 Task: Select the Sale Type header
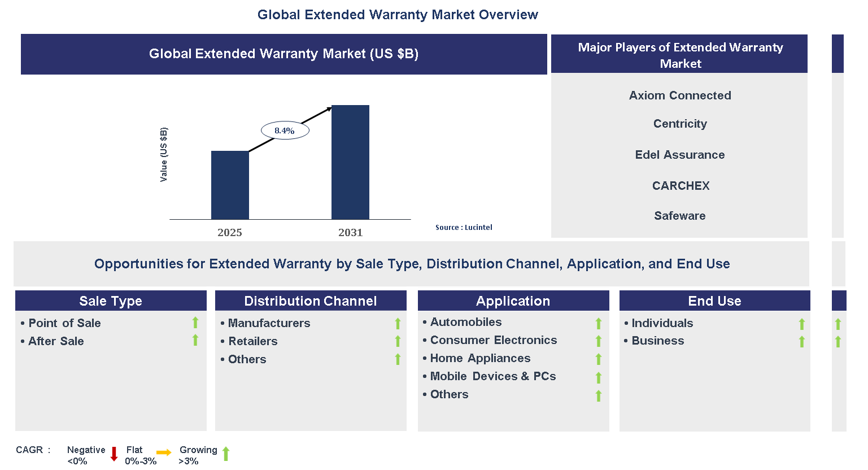click(x=111, y=301)
